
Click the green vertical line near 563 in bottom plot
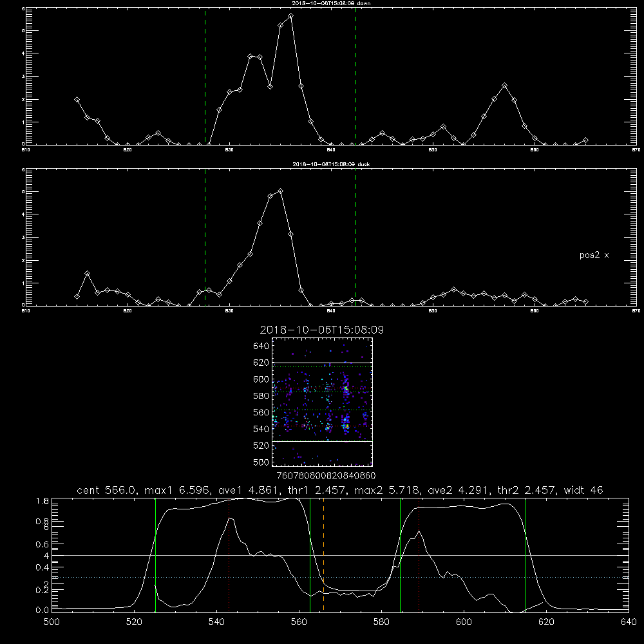click(310, 555)
